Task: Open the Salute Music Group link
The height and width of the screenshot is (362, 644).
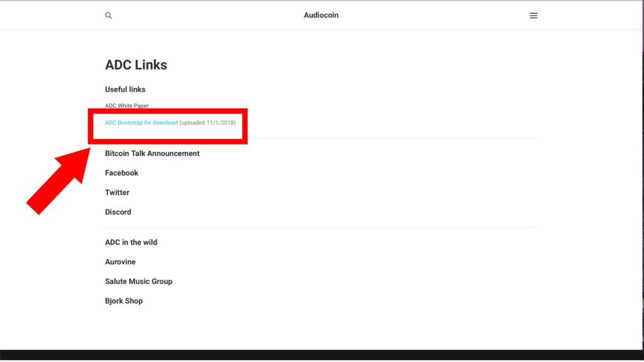Action: click(x=139, y=282)
